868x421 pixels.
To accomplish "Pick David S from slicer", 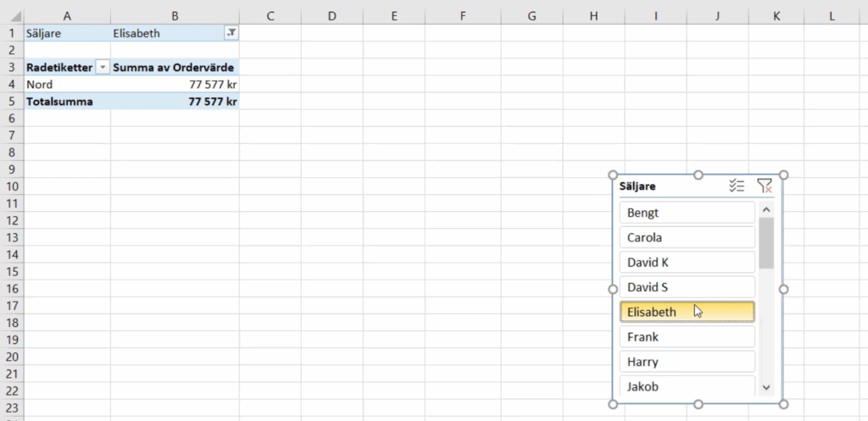I will 687,287.
